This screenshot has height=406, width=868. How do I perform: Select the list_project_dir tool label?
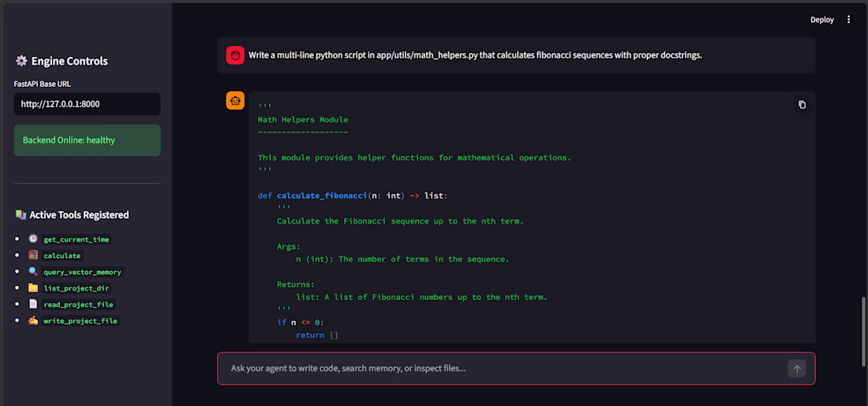(77, 288)
